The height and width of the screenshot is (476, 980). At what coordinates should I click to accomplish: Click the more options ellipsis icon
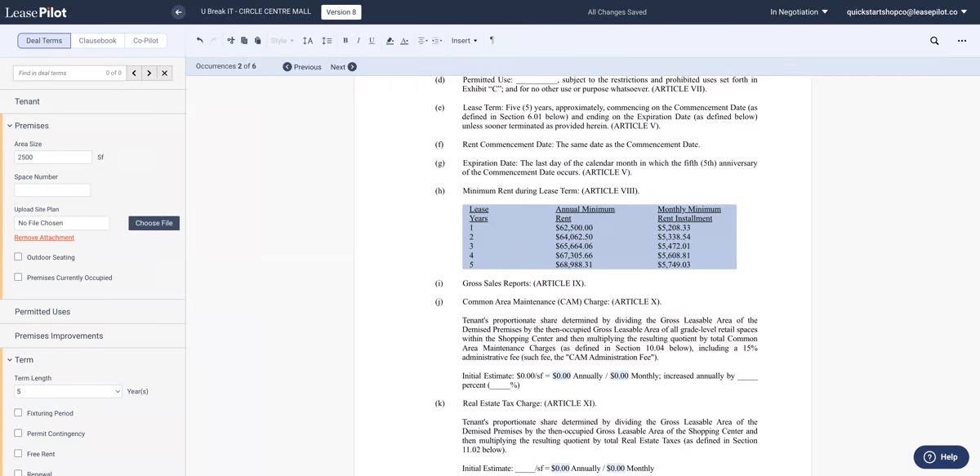click(x=961, y=39)
